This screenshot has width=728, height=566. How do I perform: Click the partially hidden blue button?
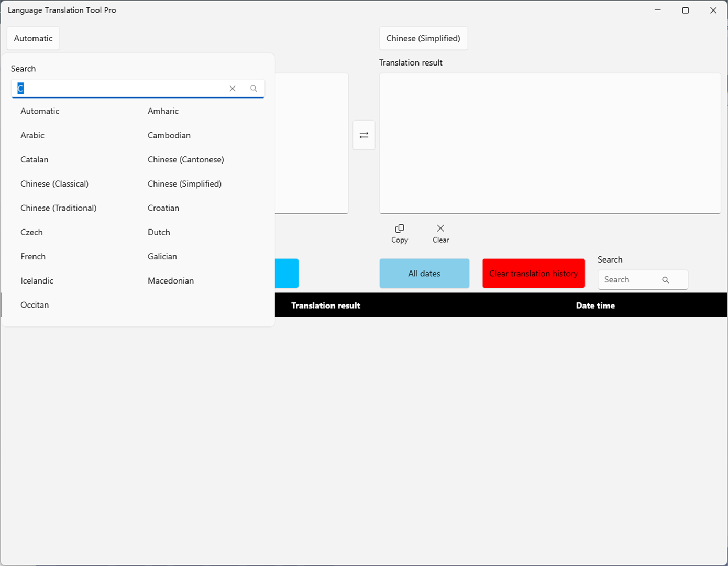pos(286,274)
